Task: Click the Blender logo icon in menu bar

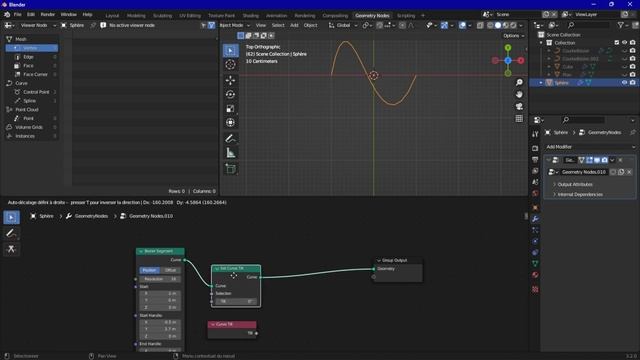Action: [x=7, y=14]
